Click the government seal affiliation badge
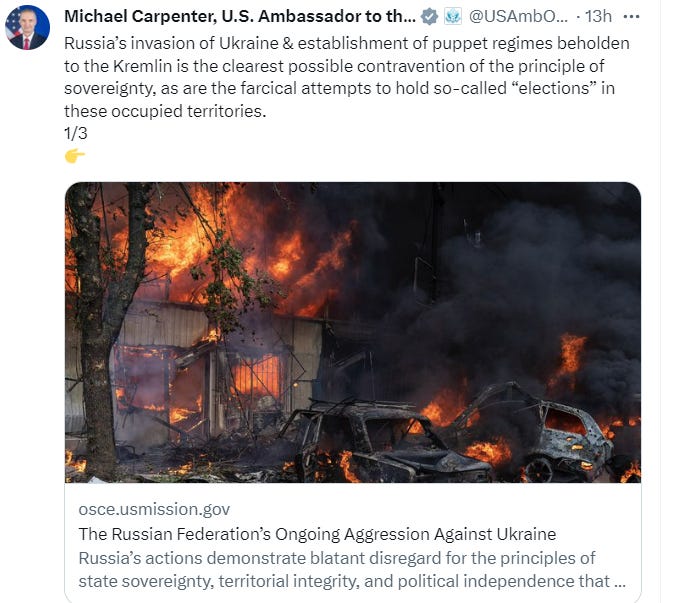Viewport: 678px width, 603px height. pyautogui.click(x=453, y=16)
